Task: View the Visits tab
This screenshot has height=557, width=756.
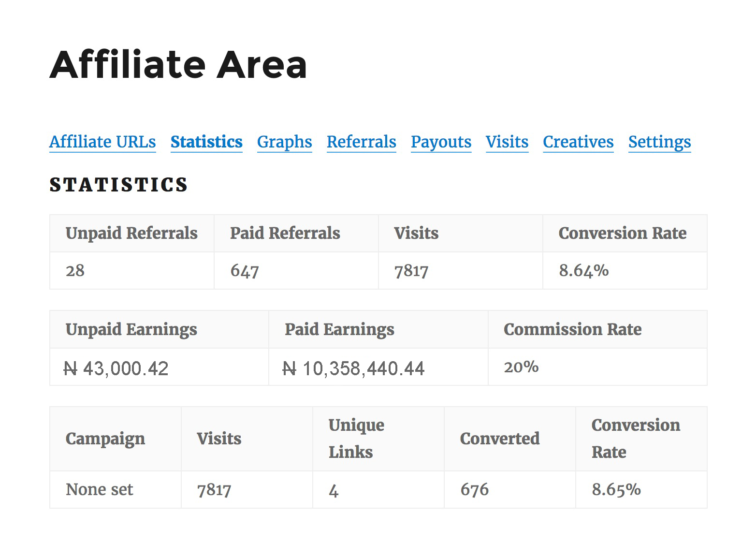Action: (507, 142)
